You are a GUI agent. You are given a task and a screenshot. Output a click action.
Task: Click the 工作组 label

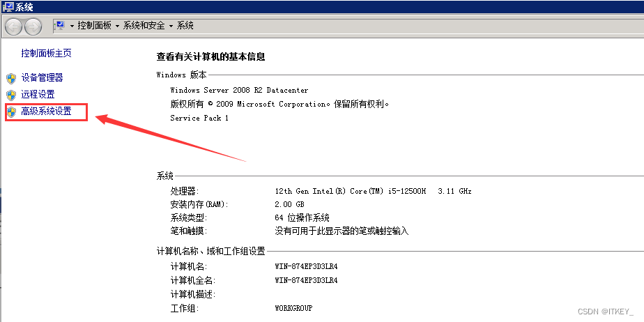[x=184, y=308]
